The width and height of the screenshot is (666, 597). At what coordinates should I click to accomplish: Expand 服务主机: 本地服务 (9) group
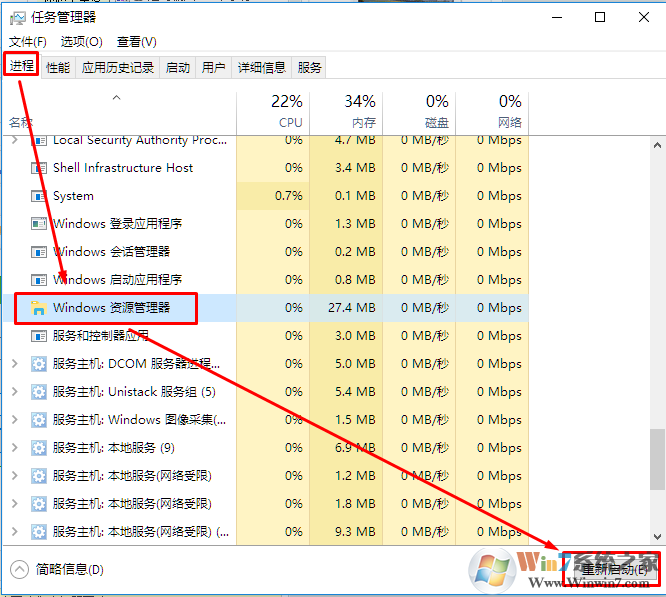[15, 448]
